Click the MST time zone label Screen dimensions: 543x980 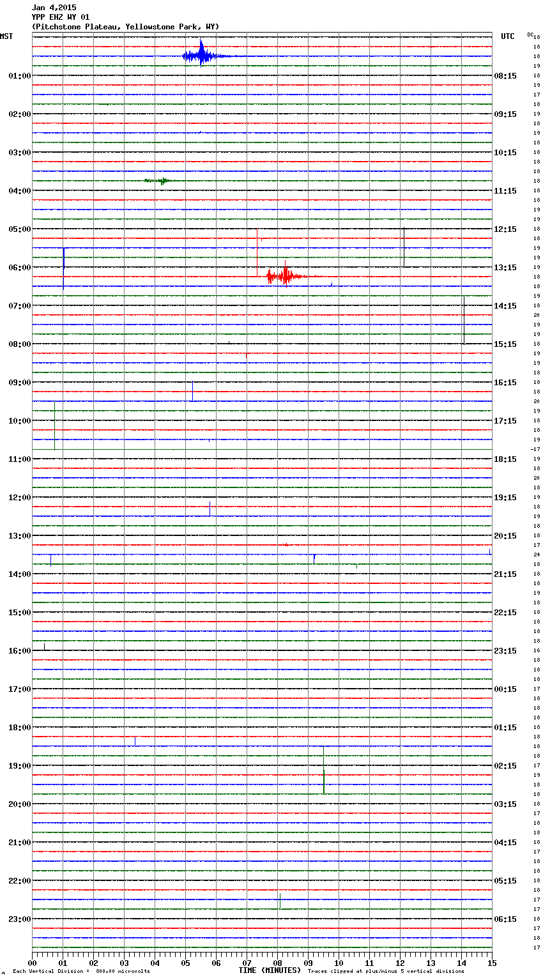(6, 36)
